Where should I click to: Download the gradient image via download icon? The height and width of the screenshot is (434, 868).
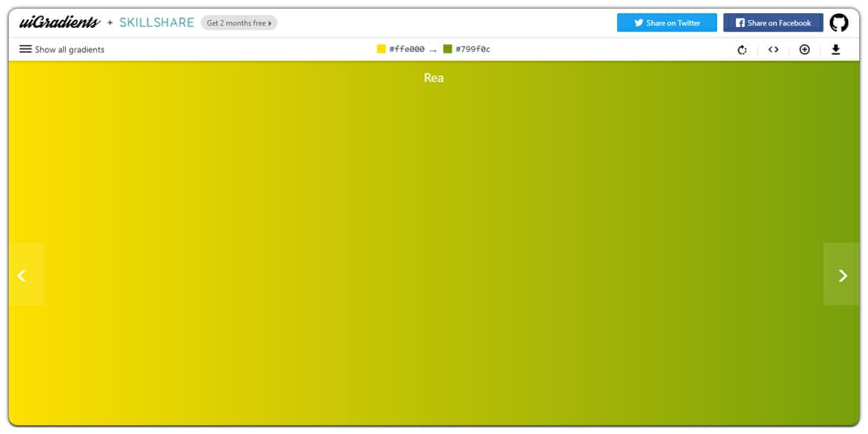point(836,49)
